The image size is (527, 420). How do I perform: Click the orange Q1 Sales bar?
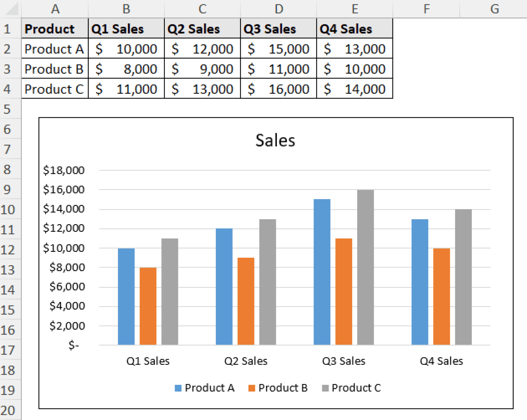pos(148,305)
